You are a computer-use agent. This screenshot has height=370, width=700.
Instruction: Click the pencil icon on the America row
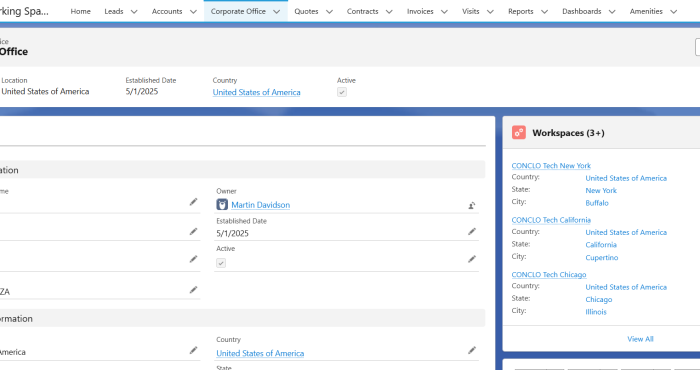[193, 350]
